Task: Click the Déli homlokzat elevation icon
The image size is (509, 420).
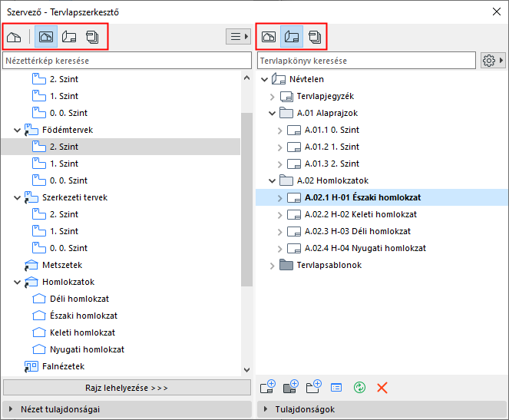Action: (x=39, y=299)
